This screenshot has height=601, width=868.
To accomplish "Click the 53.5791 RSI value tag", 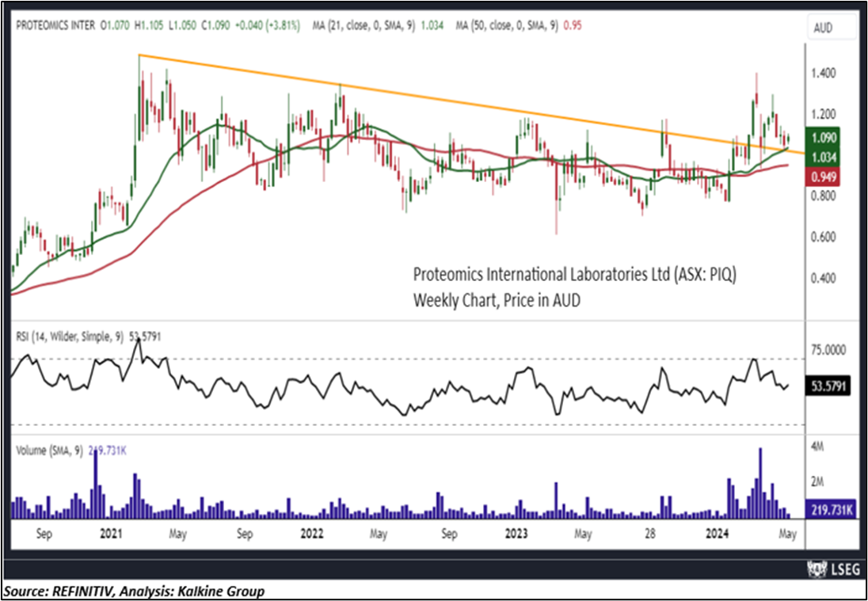I will (830, 385).
